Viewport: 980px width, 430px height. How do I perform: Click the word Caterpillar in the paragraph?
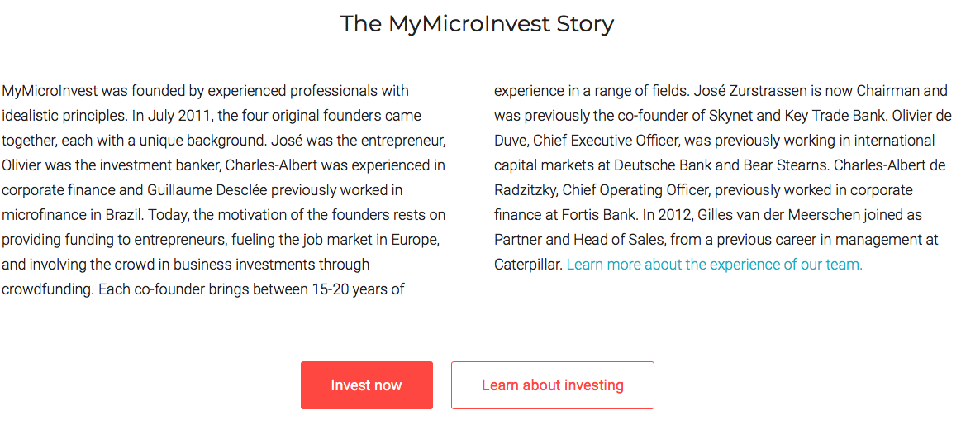pyautogui.click(x=528, y=265)
